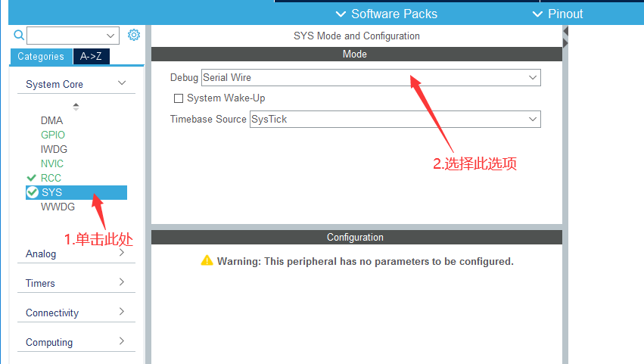The height and width of the screenshot is (364, 644).
Task: Select GPIO in System Core
Action: (52, 135)
